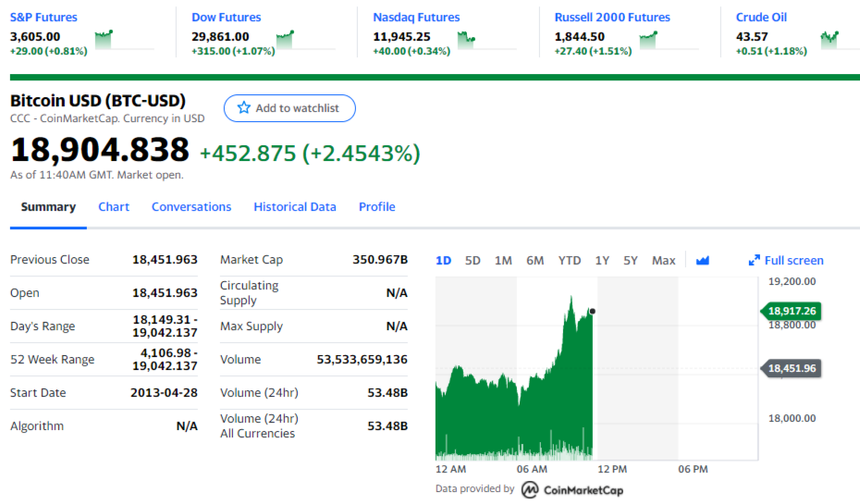The height and width of the screenshot is (504, 860).
Task: Select the 5Y chart range
Action: click(630, 261)
